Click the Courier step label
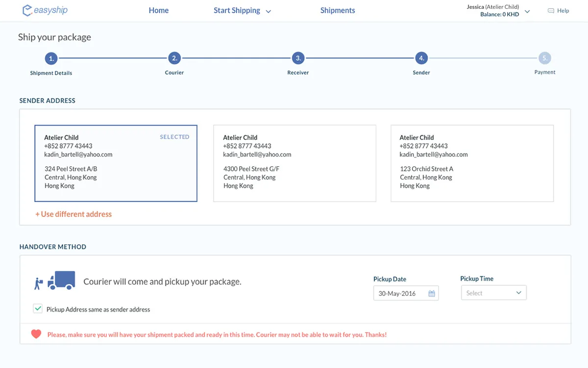Viewport: 588px width, 368px height. 174,73
